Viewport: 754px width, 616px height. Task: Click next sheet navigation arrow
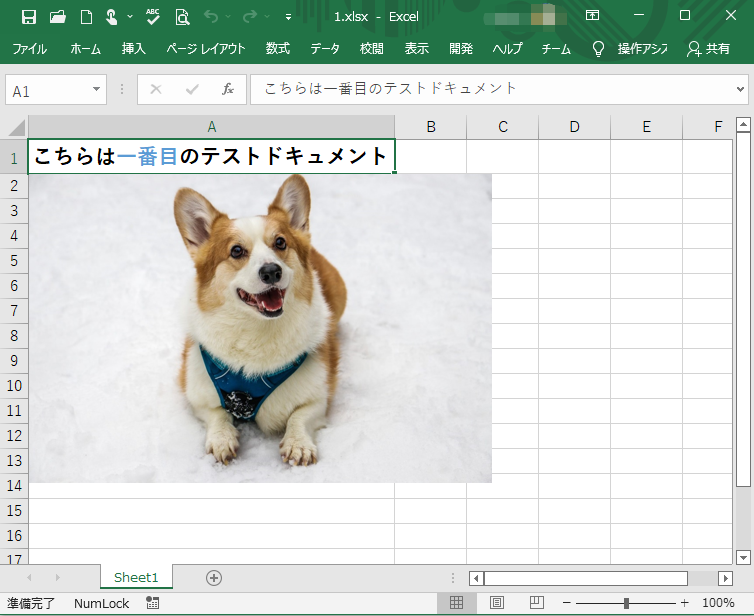click(58, 577)
